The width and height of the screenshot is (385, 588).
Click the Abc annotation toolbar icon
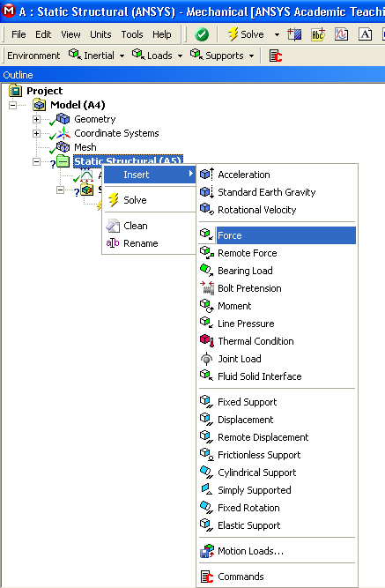(318, 34)
